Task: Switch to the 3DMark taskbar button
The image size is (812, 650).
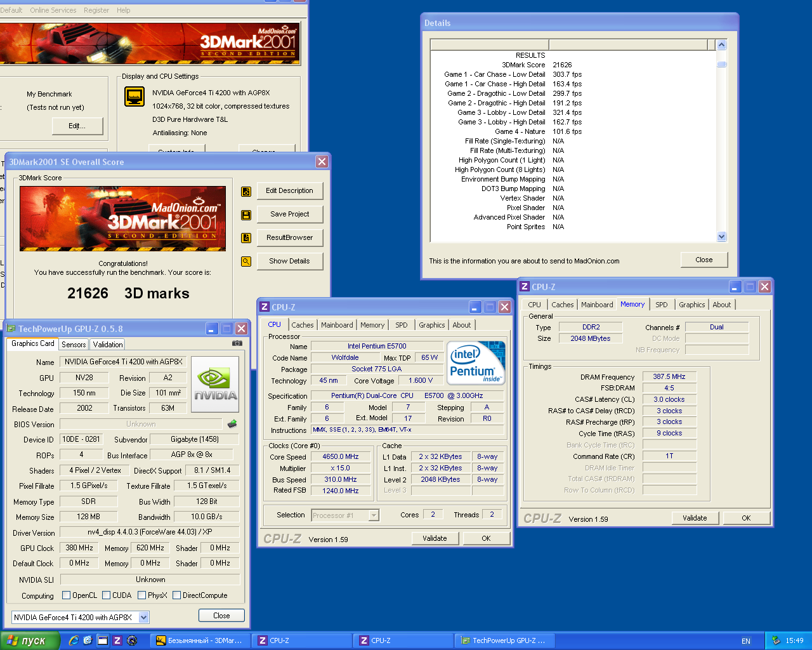Action: (200, 641)
